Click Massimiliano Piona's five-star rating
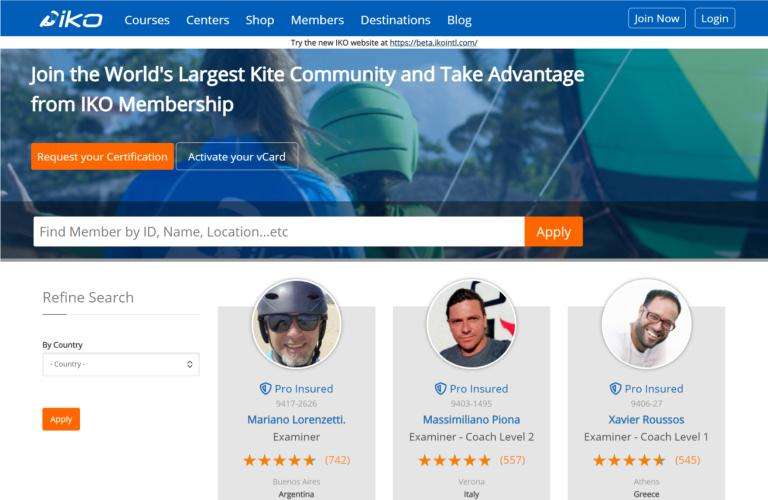 click(455, 460)
